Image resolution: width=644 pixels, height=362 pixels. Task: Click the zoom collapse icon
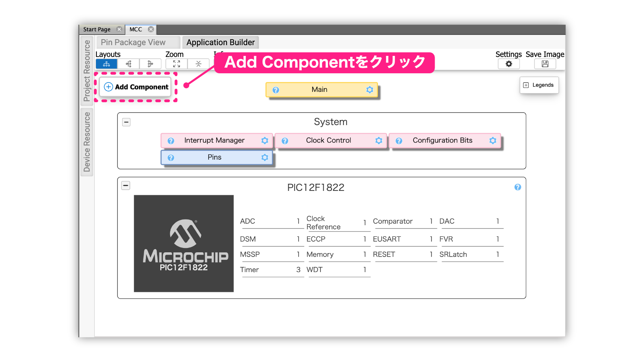(198, 64)
